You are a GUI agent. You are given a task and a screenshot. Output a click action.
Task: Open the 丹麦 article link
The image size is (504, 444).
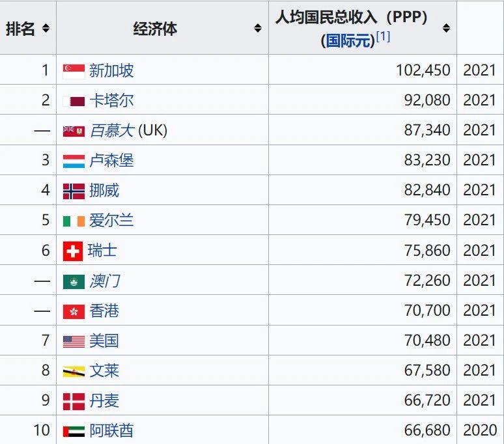pyautogui.click(x=104, y=400)
